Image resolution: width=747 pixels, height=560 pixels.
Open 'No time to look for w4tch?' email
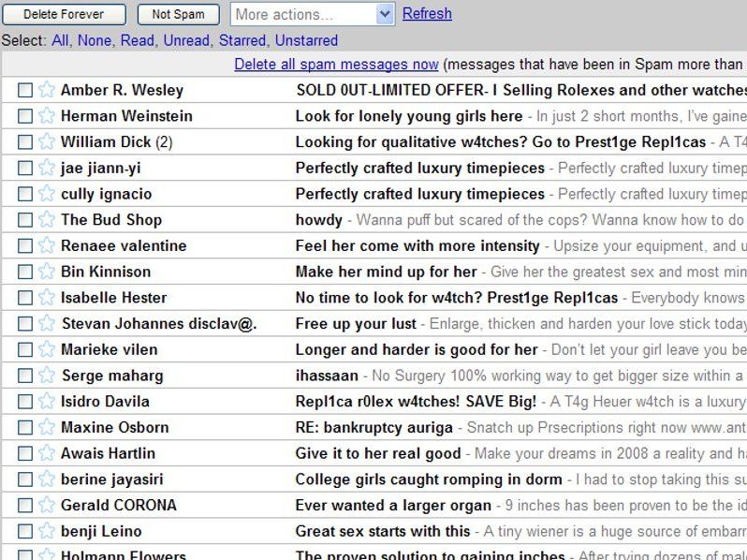[457, 298]
